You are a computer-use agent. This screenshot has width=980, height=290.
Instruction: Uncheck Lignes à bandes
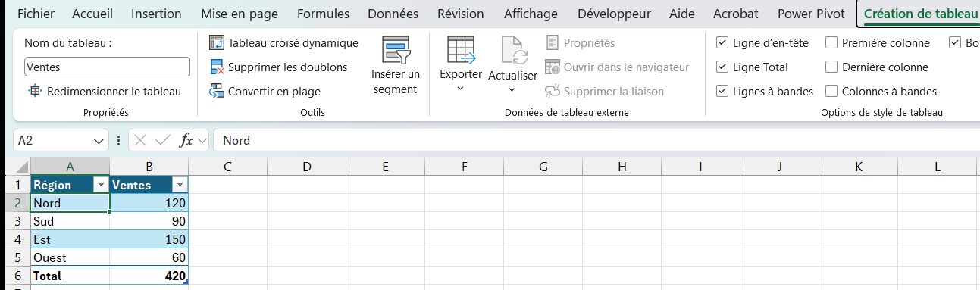coord(722,92)
